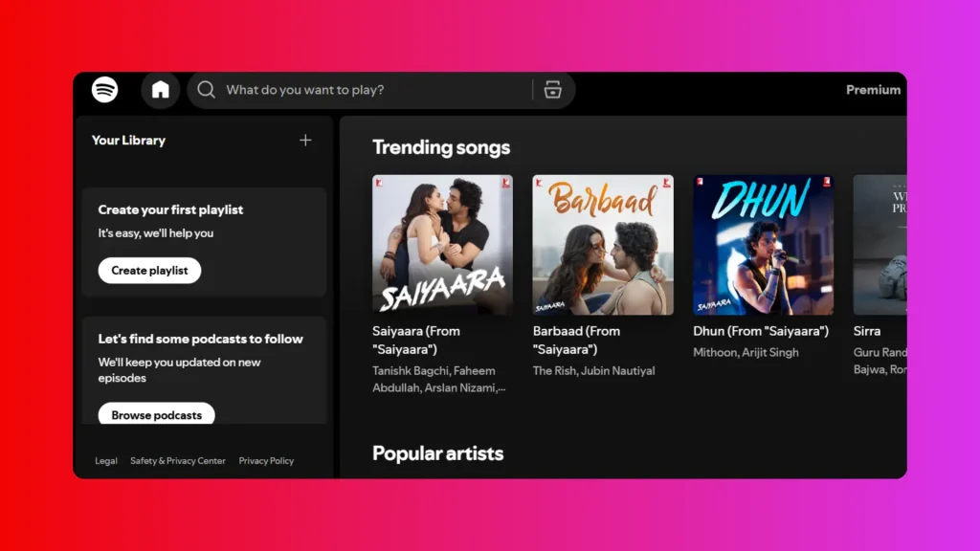Open the Premium link
Image resolution: width=980 pixels, height=551 pixels.
(873, 90)
